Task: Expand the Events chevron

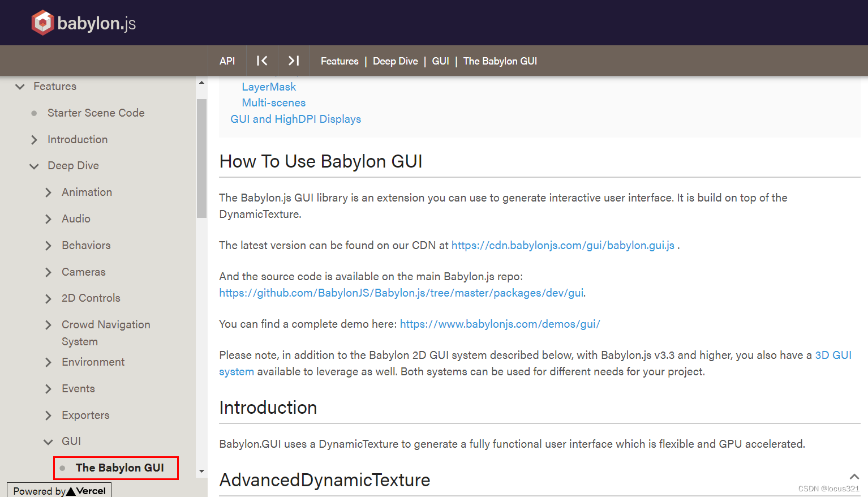Action: click(x=48, y=389)
